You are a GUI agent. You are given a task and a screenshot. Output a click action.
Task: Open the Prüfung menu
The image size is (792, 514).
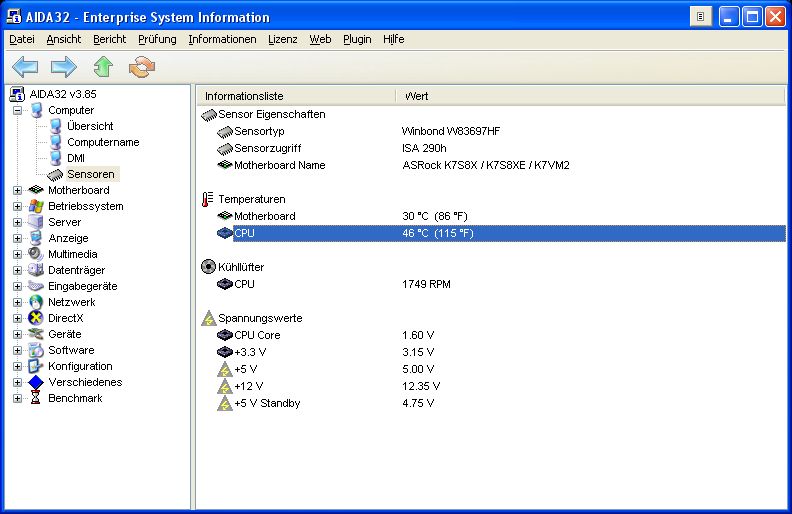[157, 39]
